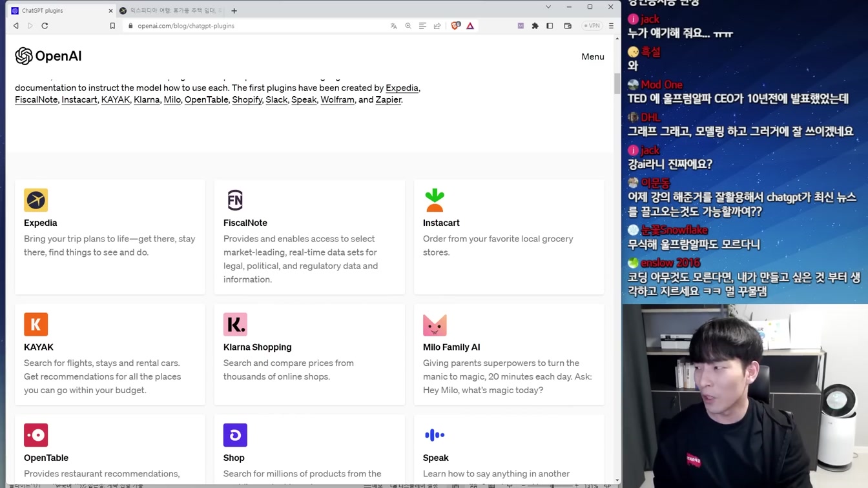Viewport: 868px width, 488px height.
Task: Open a new tab with the plus button
Action: click(234, 10)
